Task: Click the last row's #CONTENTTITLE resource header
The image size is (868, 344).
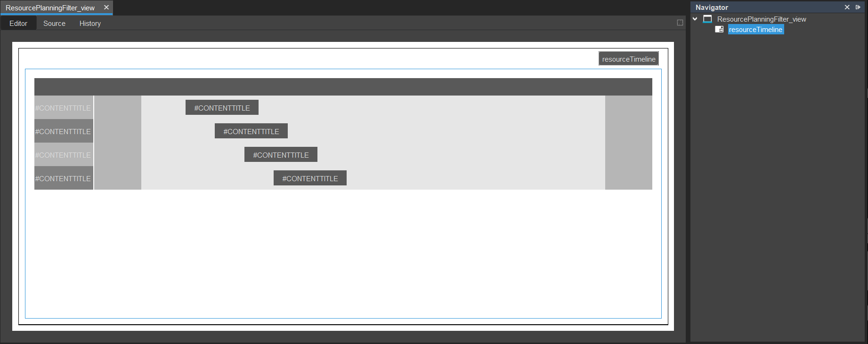Action: 64,178
